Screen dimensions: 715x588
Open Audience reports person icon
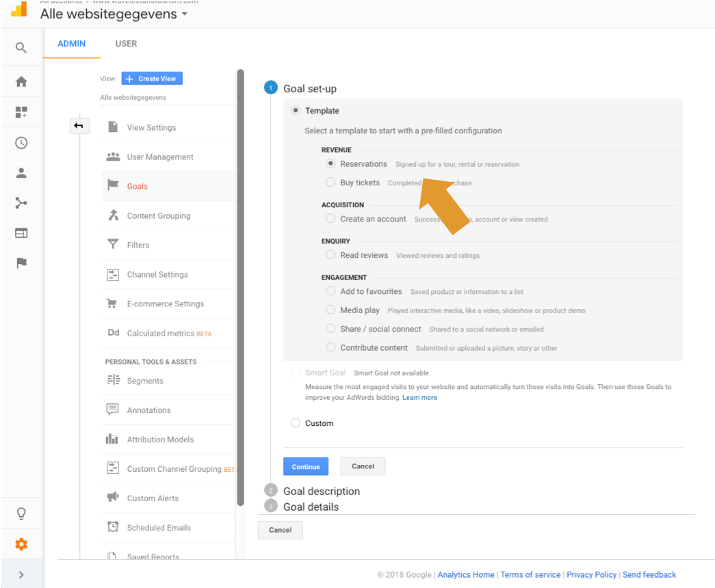pyautogui.click(x=21, y=173)
